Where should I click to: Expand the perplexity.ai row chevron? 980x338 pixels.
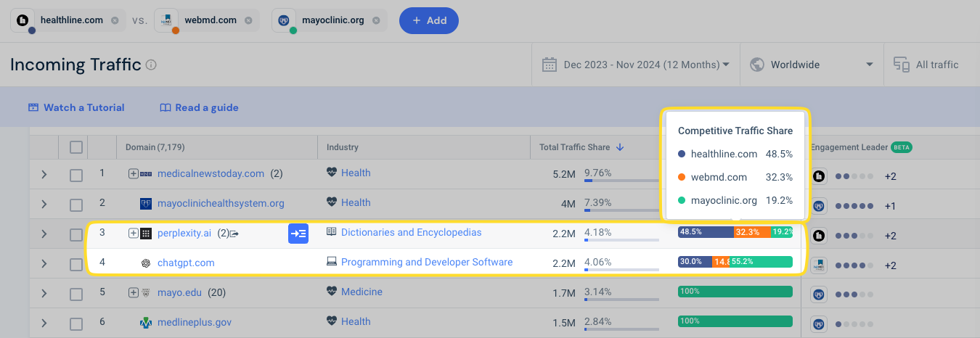44,234
